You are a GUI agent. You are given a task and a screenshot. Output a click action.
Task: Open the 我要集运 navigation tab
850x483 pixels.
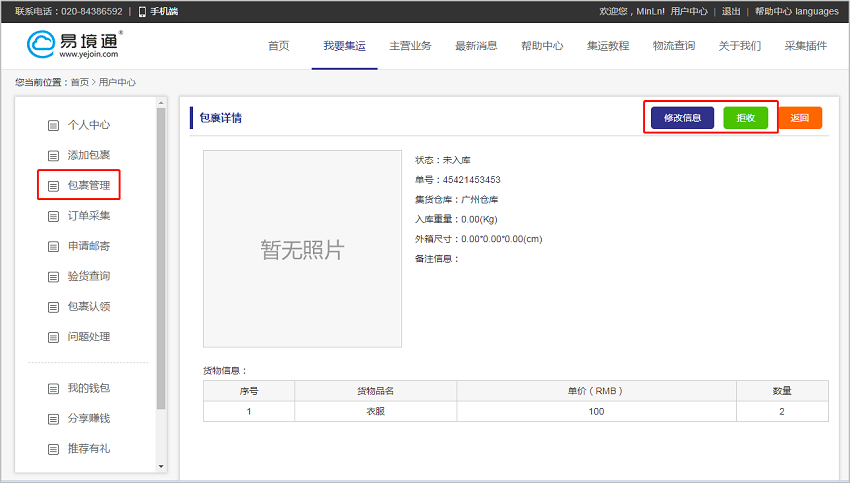click(344, 46)
